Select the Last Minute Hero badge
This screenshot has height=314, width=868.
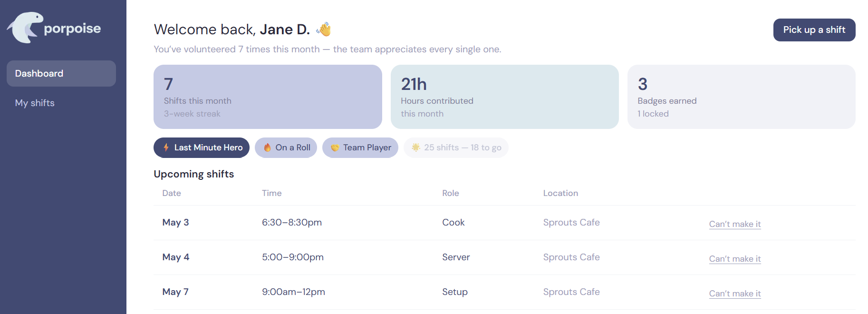[x=202, y=147]
